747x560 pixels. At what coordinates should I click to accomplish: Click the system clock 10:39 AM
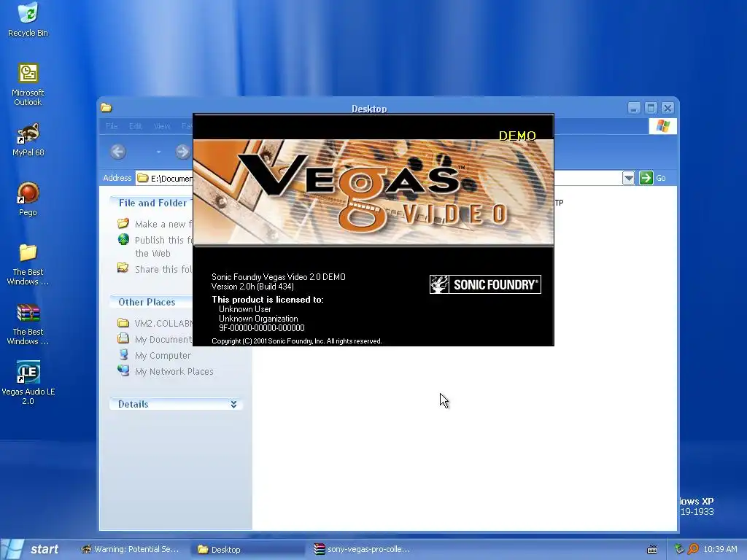point(720,549)
